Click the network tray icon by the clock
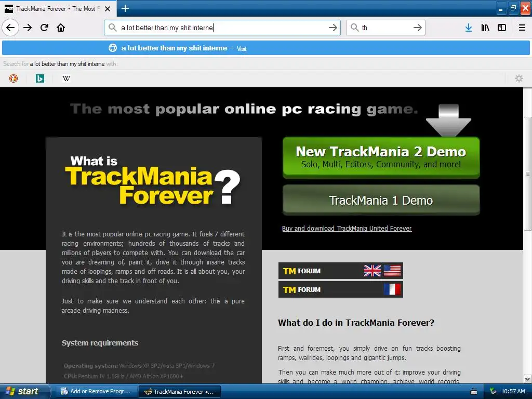This screenshot has width=532, height=399. (494, 392)
